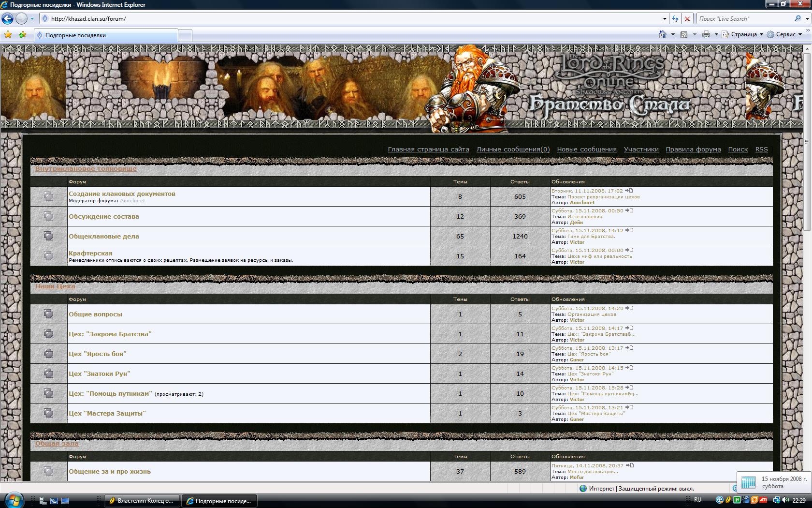Open Общение за и про жизнь forum

tap(110, 471)
